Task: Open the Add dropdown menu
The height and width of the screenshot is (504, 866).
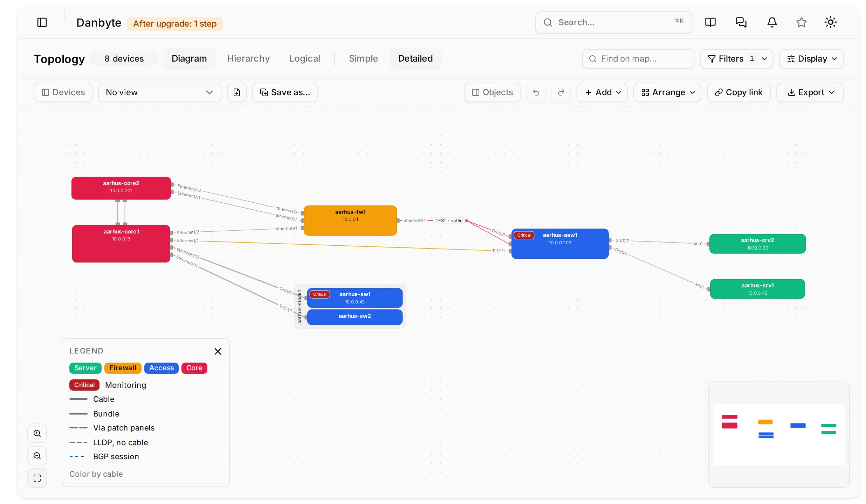Action: tap(602, 92)
